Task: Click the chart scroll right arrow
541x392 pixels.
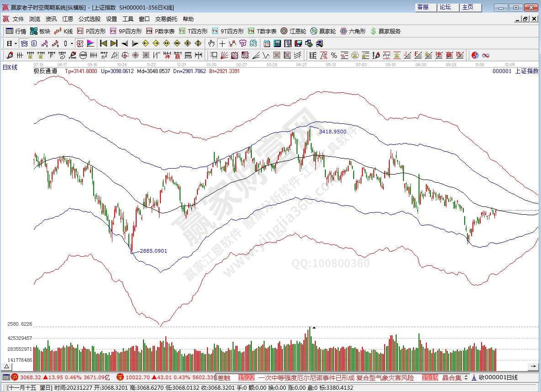Action: point(533,366)
